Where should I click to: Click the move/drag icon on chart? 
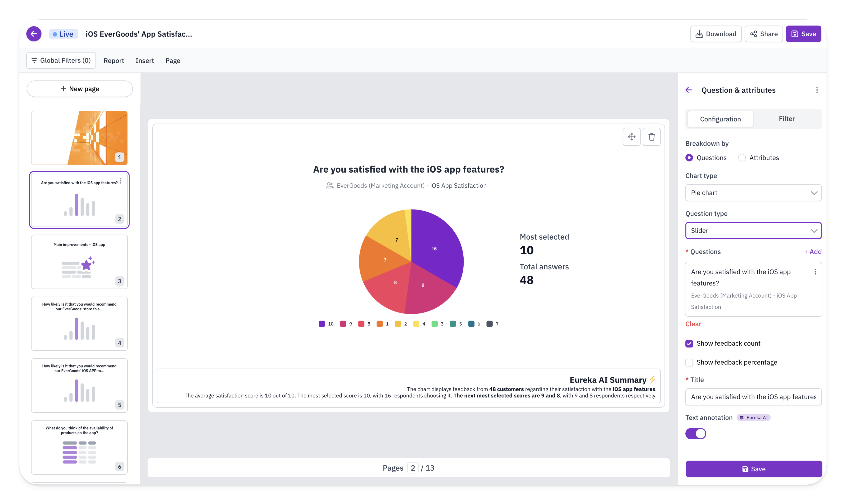pos(632,137)
